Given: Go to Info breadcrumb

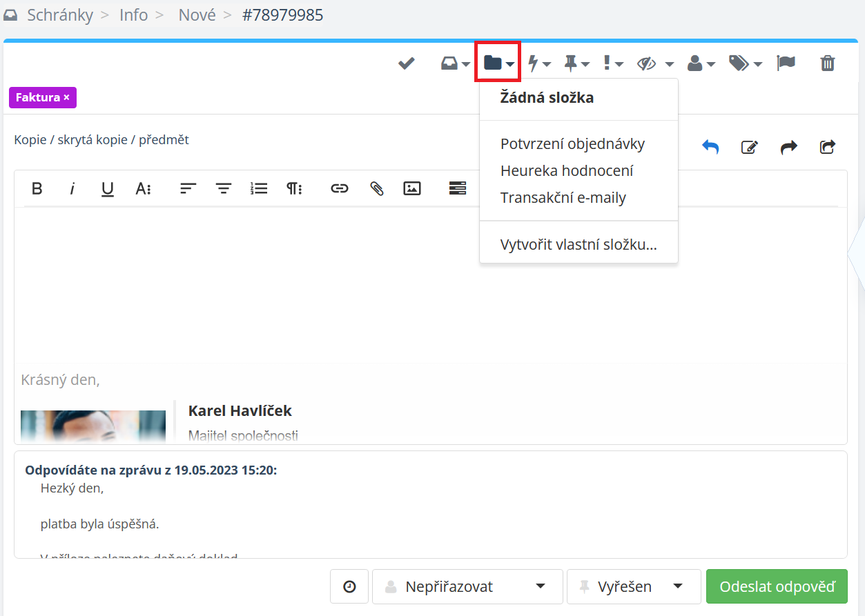Looking at the screenshot, I should [133, 15].
